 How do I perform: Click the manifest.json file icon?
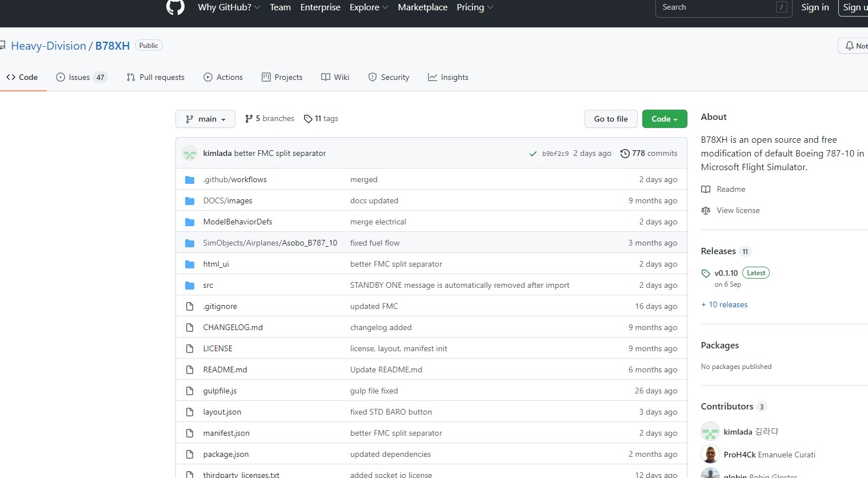190,433
